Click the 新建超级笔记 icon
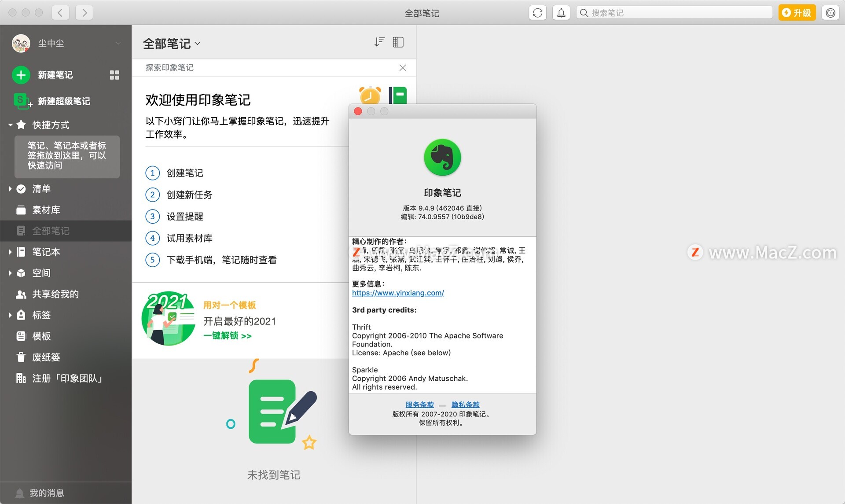The height and width of the screenshot is (504, 845). click(22, 101)
